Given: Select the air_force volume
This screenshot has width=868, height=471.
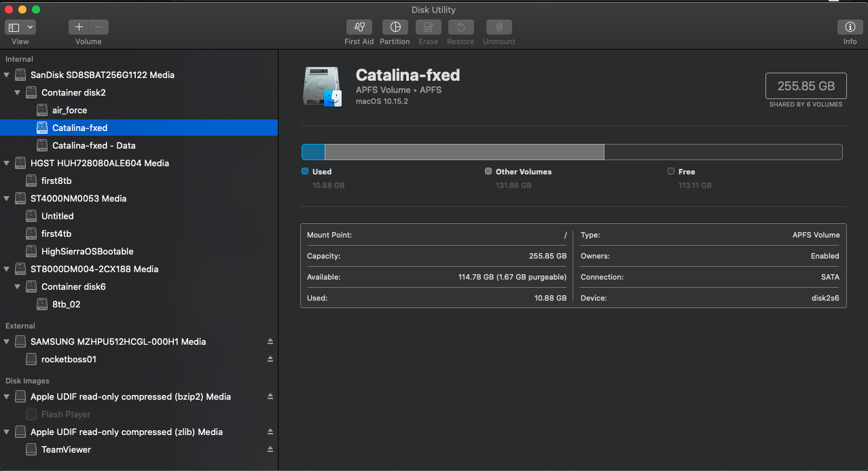Looking at the screenshot, I should 69,110.
